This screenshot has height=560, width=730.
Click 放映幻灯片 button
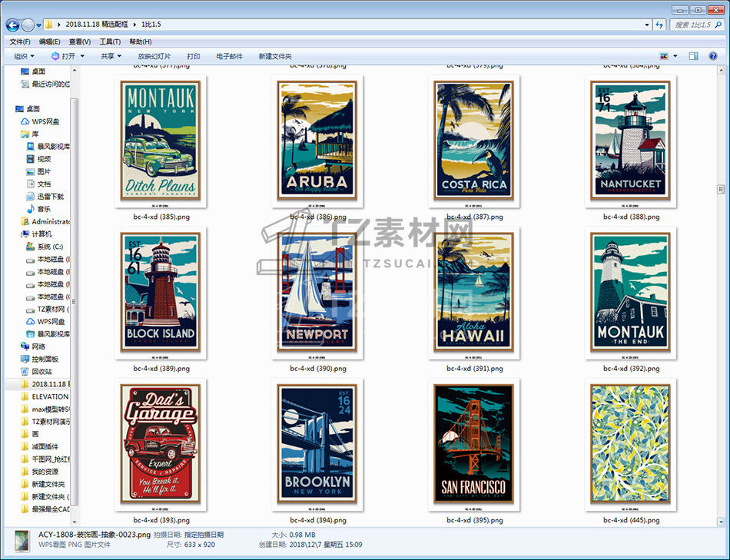click(154, 56)
